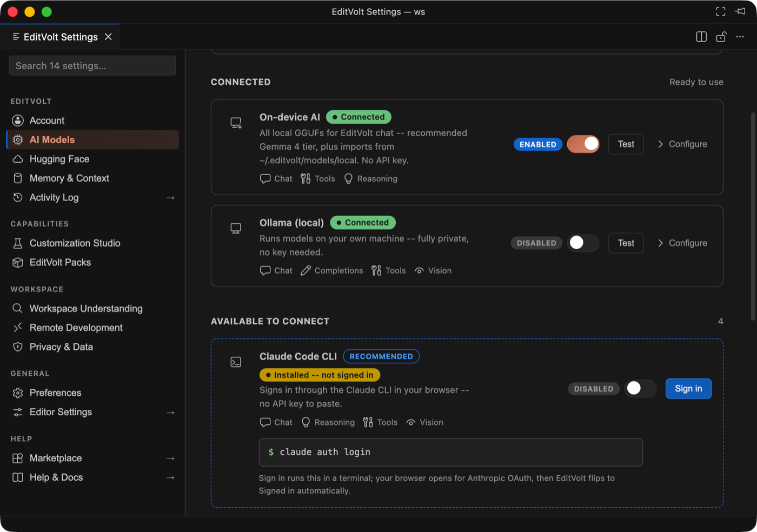Select AI Models in the sidebar

coord(92,139)
